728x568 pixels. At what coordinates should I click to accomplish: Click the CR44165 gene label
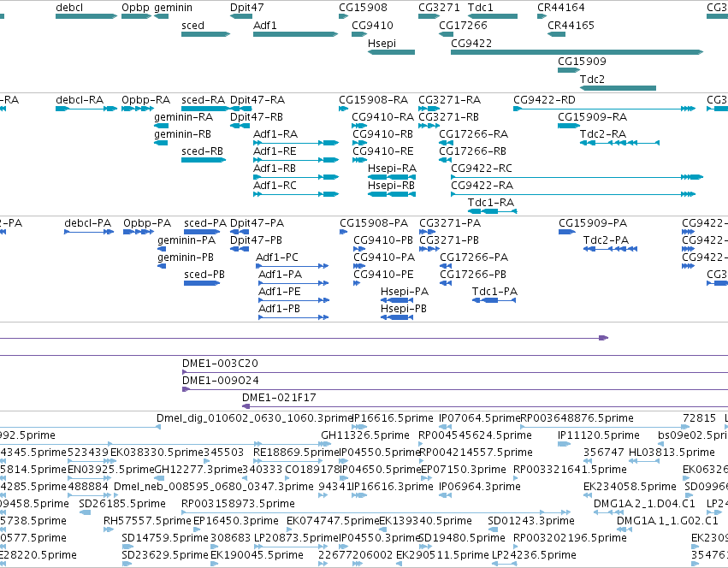pos(571,26)
